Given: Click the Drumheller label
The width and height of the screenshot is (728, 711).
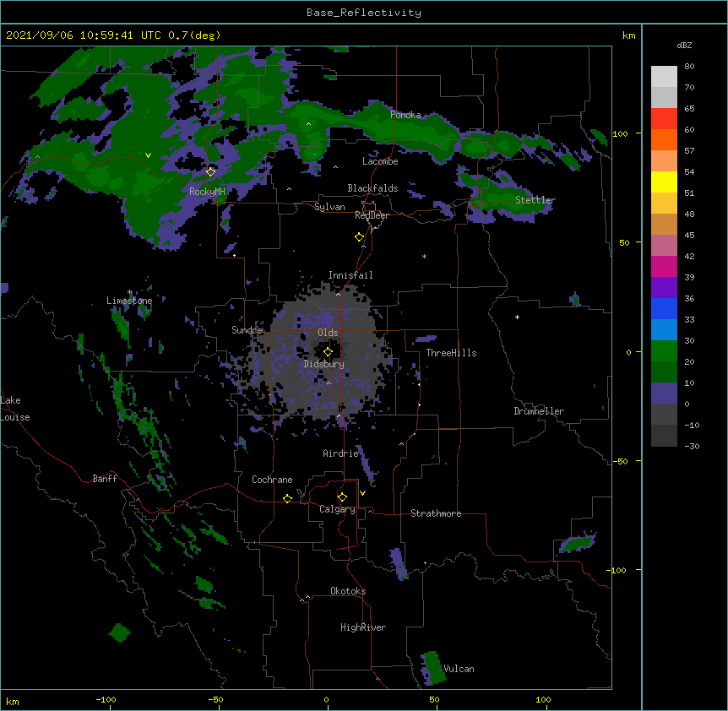Looking at the screenshot, I should point(539,411).
